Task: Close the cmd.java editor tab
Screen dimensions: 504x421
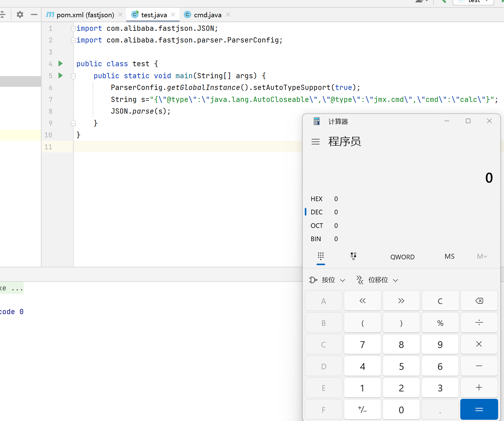Action: click(228, 14)
